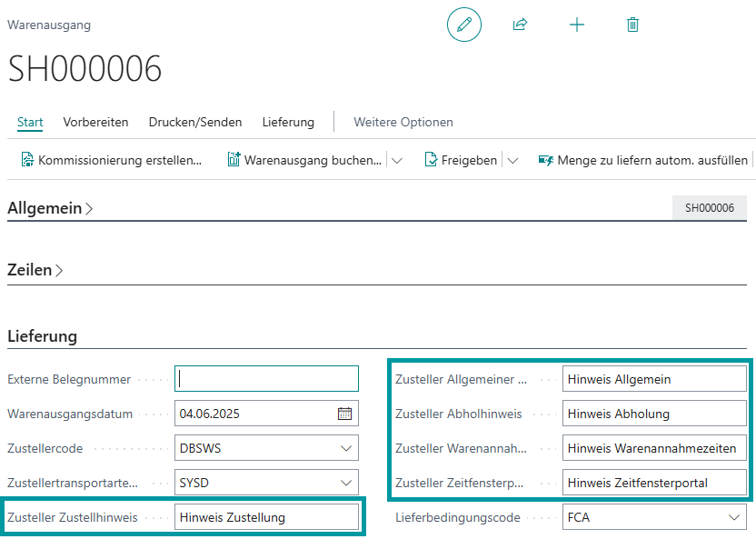
Task: Click the Freigeben button
Action: (x=462, y=160)
